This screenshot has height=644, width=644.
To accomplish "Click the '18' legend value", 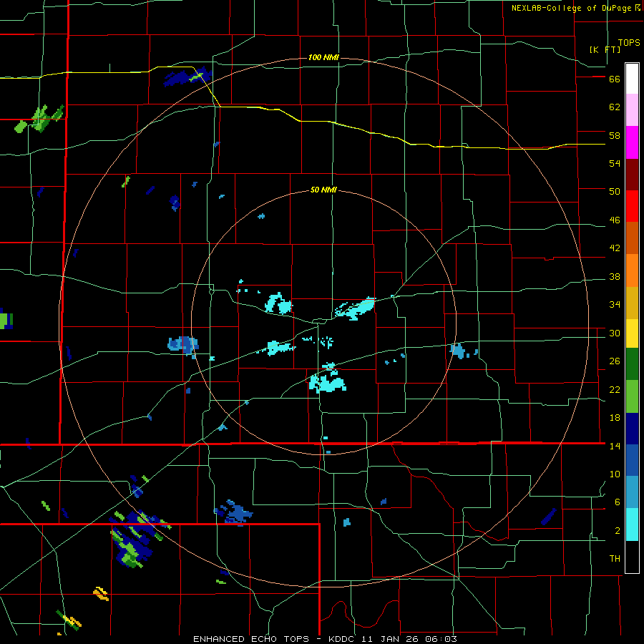I will point(615,418).
